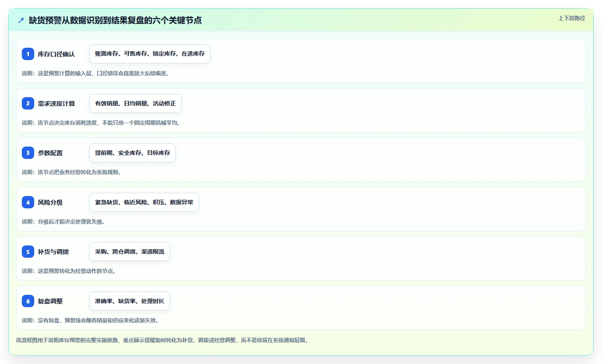
Task: Click the 需求速度计算 step title
Action: (x=56, y=103)
